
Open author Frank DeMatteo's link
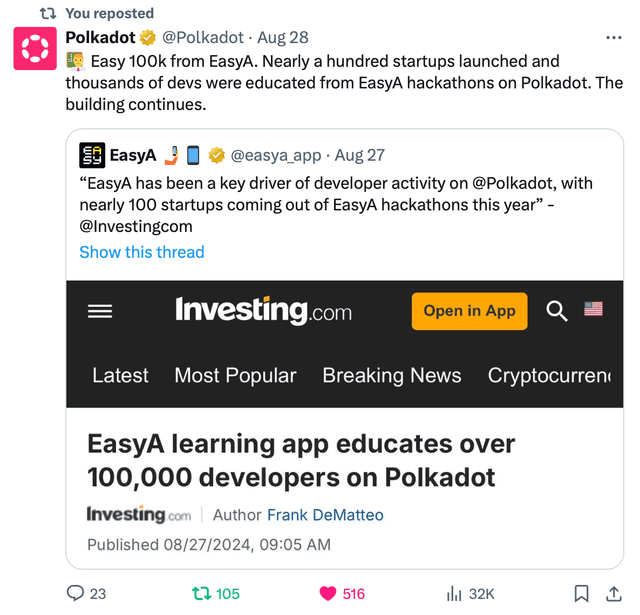325,515
